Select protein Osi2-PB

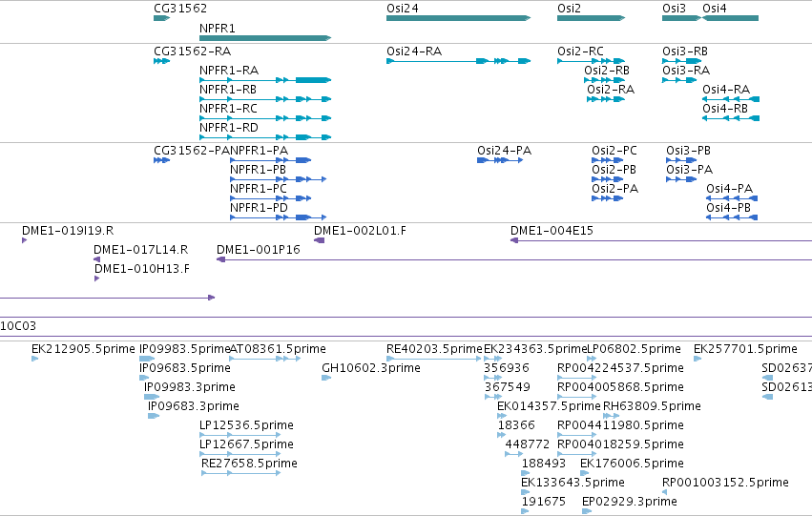point(608,179)
